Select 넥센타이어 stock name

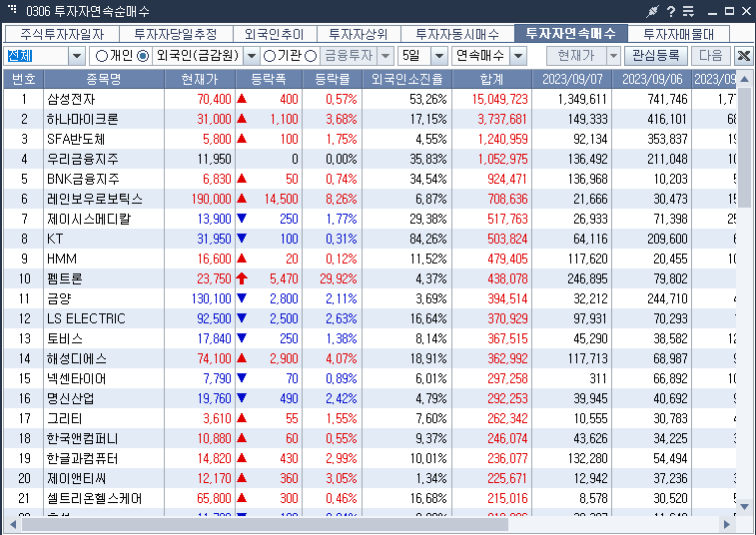point(76,379)
